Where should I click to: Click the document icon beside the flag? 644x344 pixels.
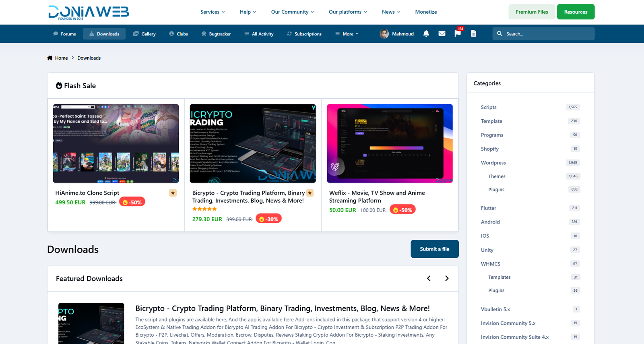point(473,34)
